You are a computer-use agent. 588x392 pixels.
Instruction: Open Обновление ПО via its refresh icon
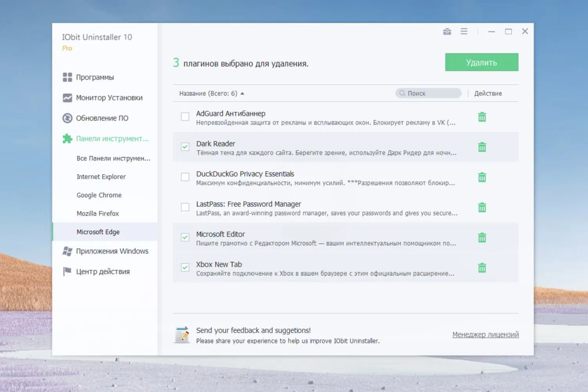tap(67, 118)
